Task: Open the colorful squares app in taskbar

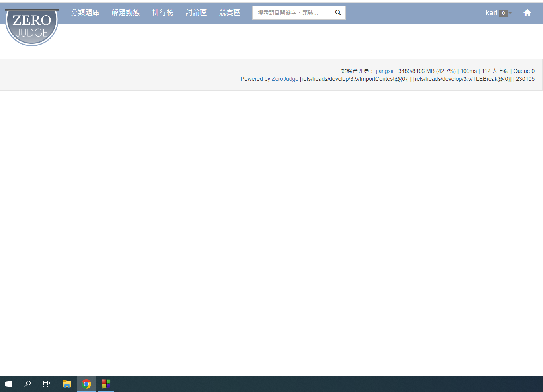Action: click(x=106, y=384)
